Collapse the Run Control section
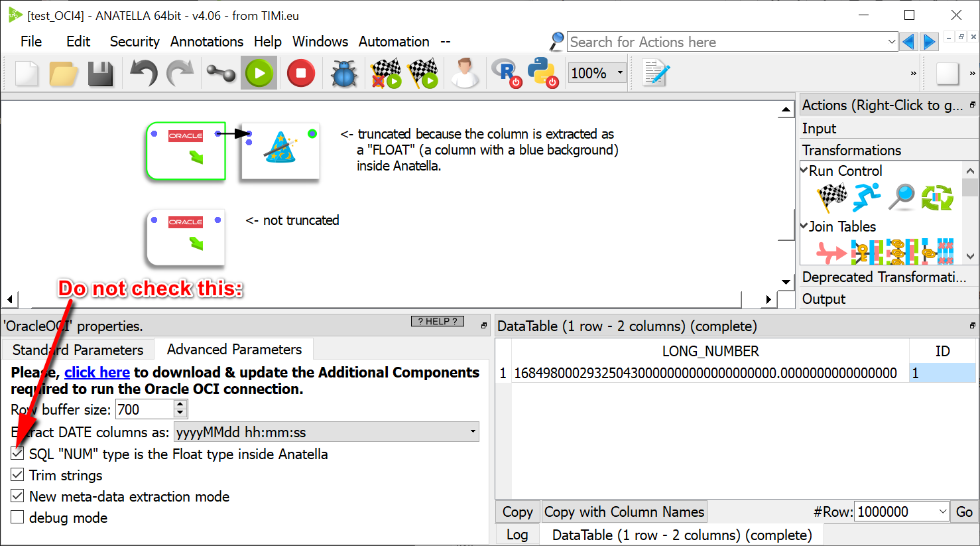Screen dimensions: 980x546 click(x=805, y=171)
